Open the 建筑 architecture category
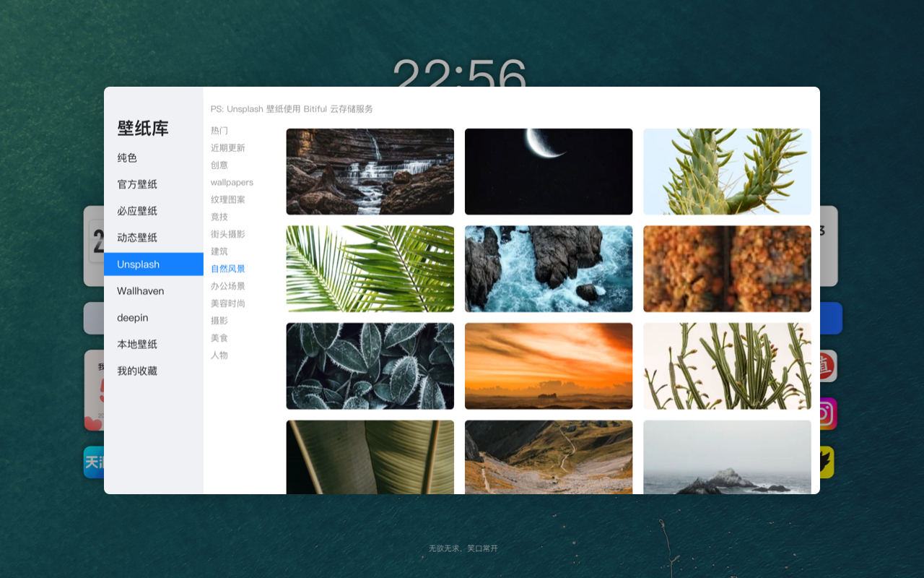The height and width of the screenshot is (578, 924). 217,251
